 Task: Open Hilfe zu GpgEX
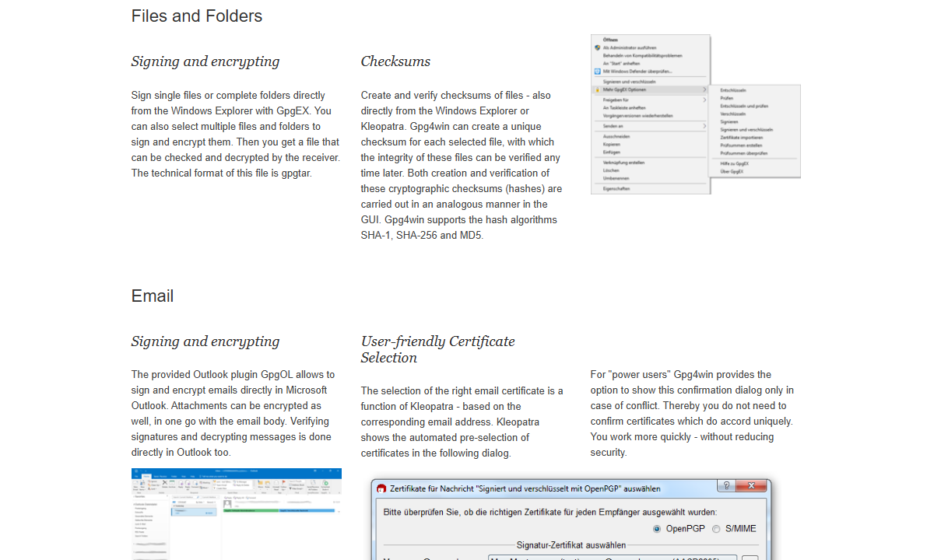click(735, 163)
